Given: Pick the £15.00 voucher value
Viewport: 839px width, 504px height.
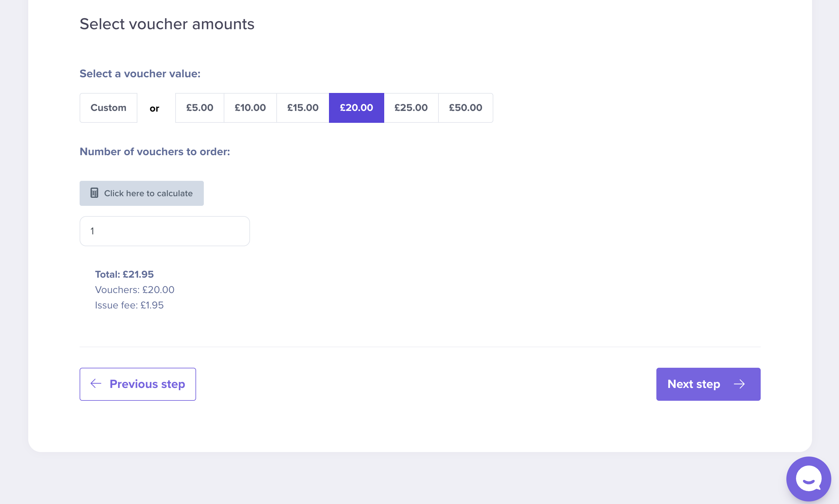Looking at the screenshot, I should 303,108.
